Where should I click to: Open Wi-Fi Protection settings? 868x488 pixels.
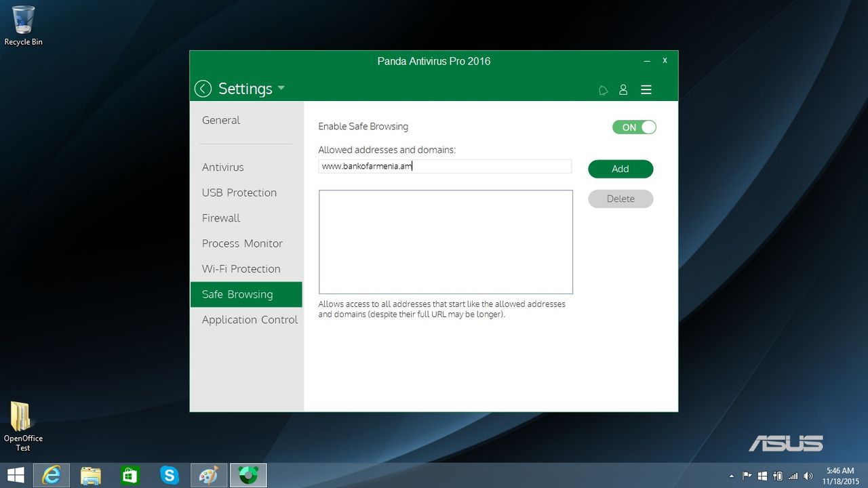pyautogui.click(x=241, y=268)
